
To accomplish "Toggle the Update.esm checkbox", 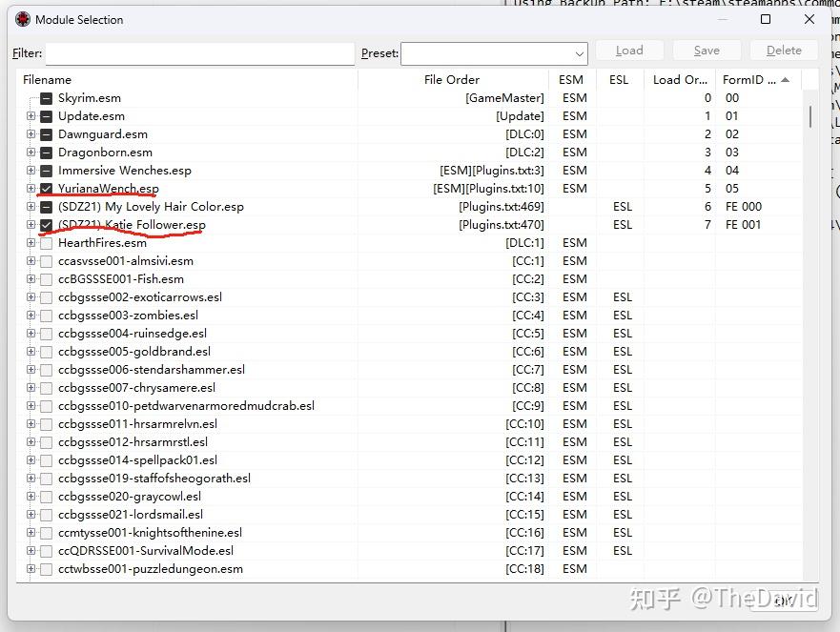I will (47, 116).
